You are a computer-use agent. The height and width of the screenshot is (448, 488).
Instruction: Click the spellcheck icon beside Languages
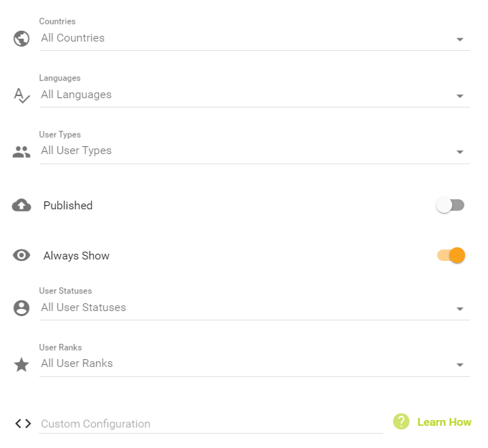[x=22, y=95]
